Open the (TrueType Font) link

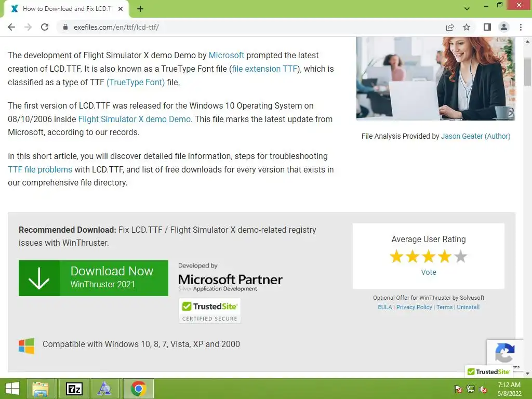click(x=136, y=83)
